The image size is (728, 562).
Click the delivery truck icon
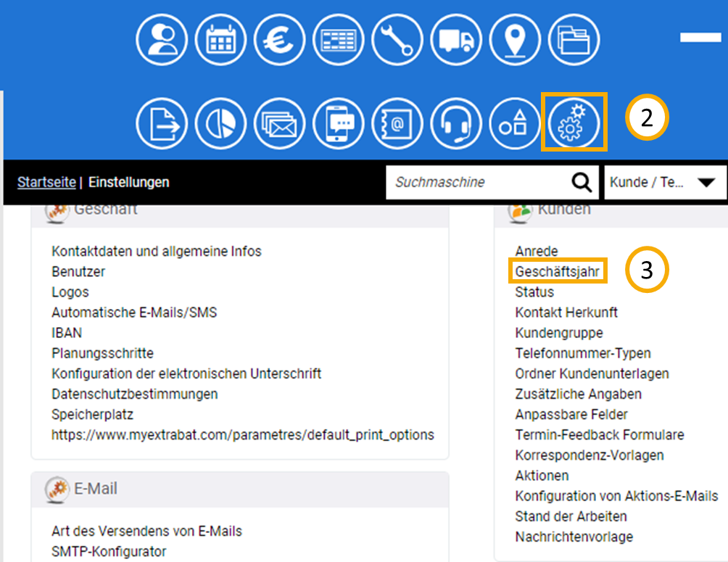[456, 39]
